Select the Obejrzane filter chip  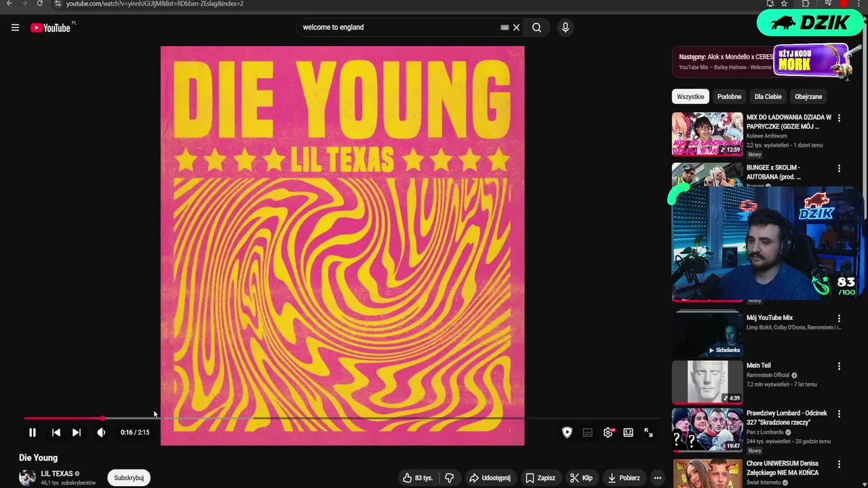click(x=808, y=96)
